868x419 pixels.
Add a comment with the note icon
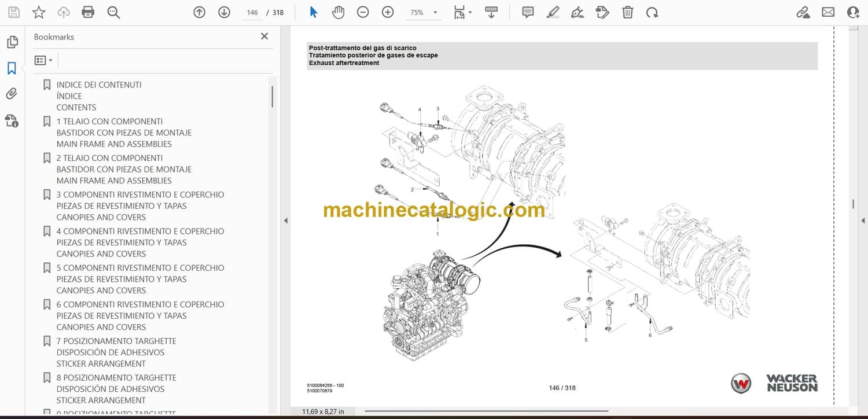tap(528, 12)
